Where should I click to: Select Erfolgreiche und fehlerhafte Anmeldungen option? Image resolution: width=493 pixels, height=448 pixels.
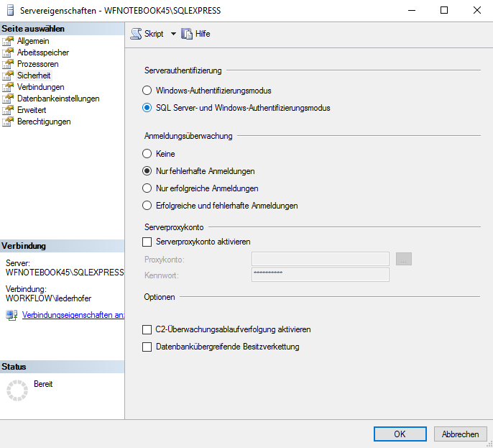tap(147, 206)
